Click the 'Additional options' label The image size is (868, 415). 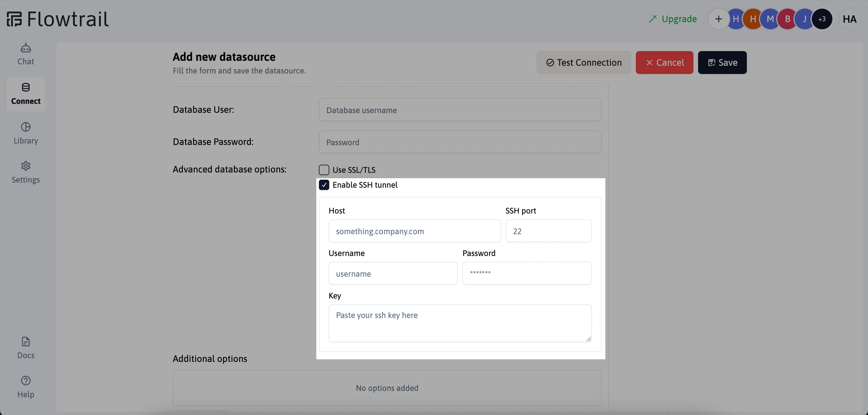coord(210,359)
